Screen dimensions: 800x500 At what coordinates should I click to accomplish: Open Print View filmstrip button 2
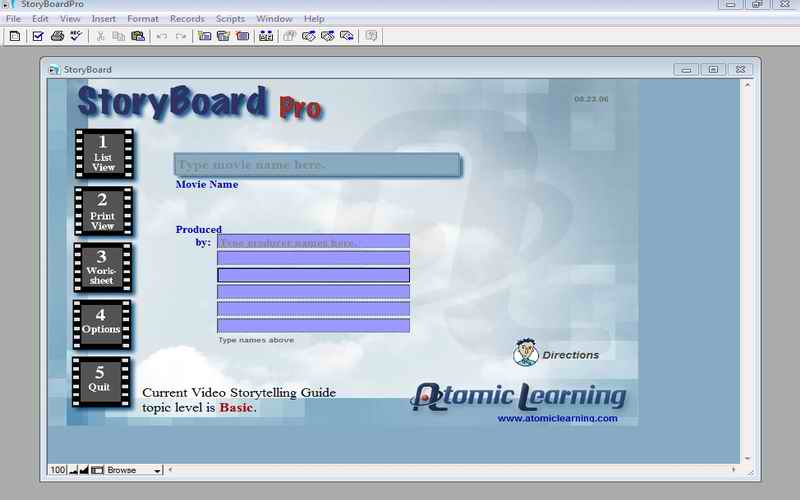(102, 212)
